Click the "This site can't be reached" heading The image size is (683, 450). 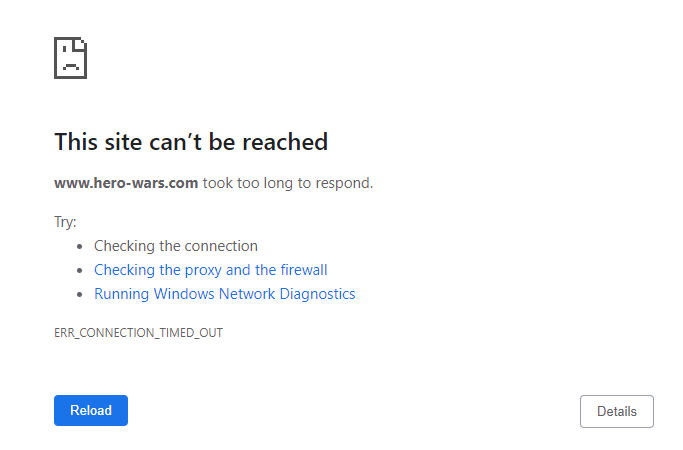point(191,142)
